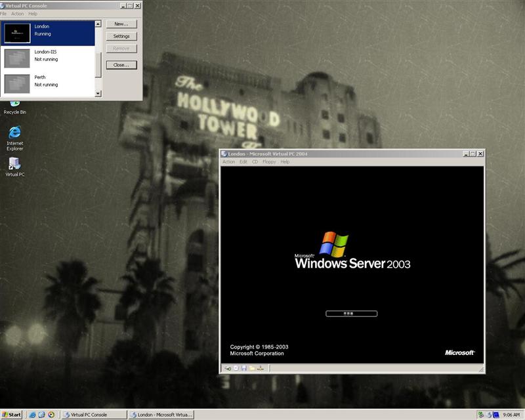Select the Virtual PC desktop shortcut
This screenshot has width=525, height=420.
tap(14, 167)
